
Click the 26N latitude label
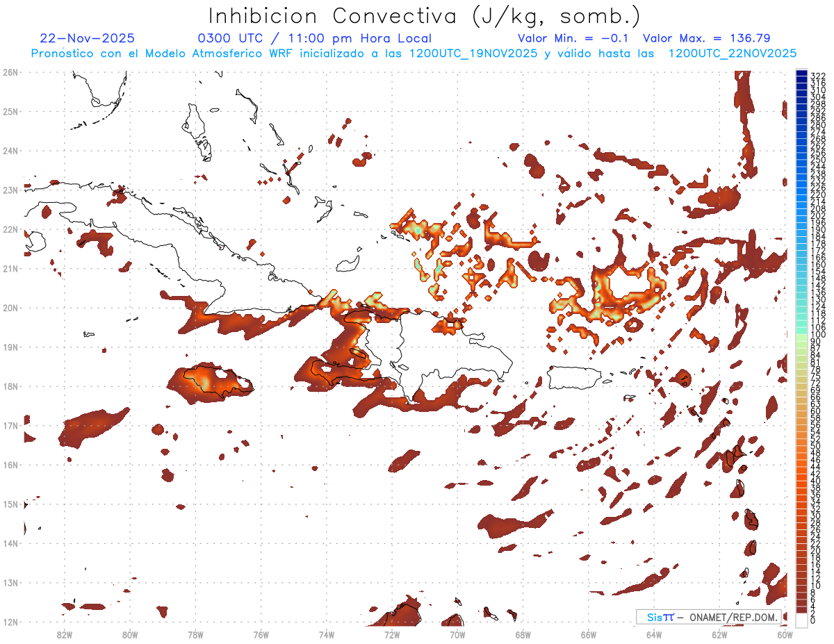[10, 72]
